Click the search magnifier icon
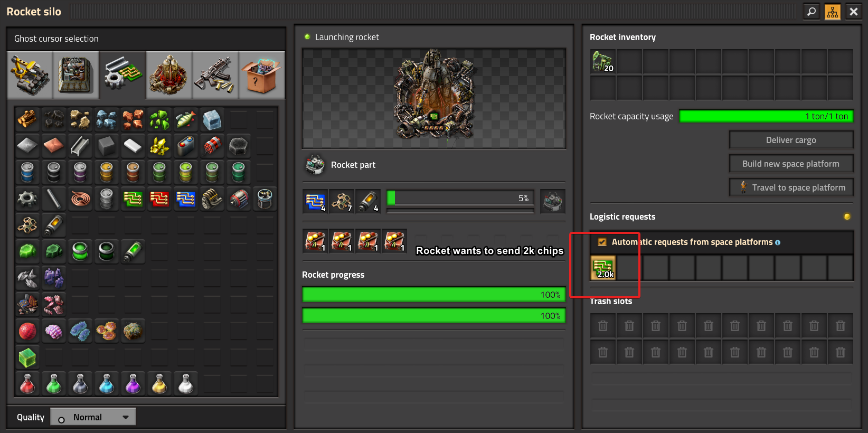Screen dimensions: 868x433 (812, 12)
